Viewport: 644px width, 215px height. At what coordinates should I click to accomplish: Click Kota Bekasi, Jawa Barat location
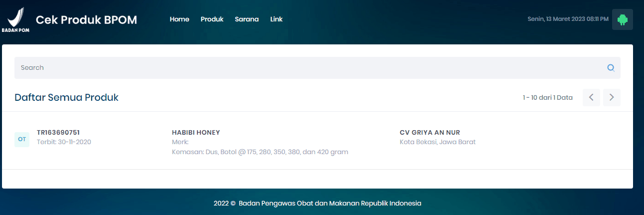pyautogui.click(x=438, y=142)
